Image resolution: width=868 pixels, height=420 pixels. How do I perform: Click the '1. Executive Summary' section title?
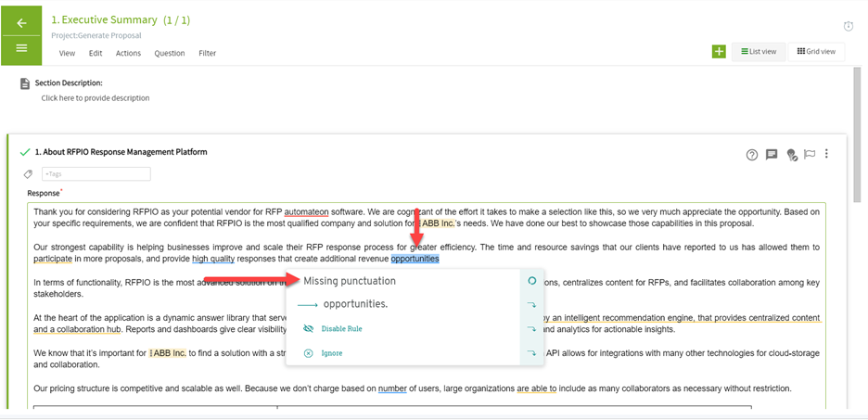pyautogui.click(x=104, y=19)
